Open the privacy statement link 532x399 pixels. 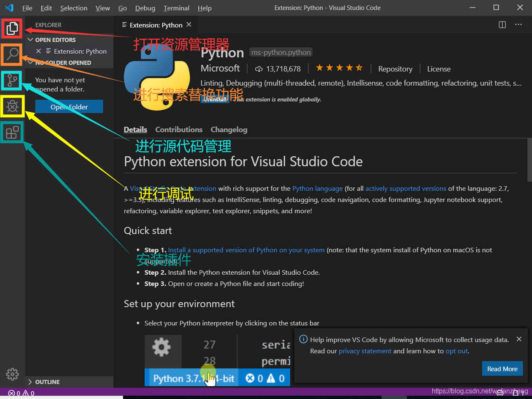[365, 351]
